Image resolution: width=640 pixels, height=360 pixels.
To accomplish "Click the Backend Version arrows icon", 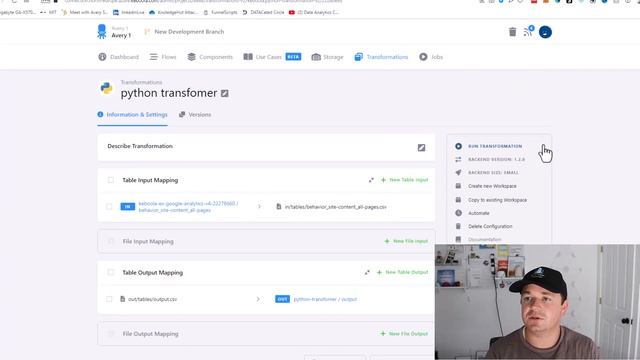I will [x=458, y=160].
